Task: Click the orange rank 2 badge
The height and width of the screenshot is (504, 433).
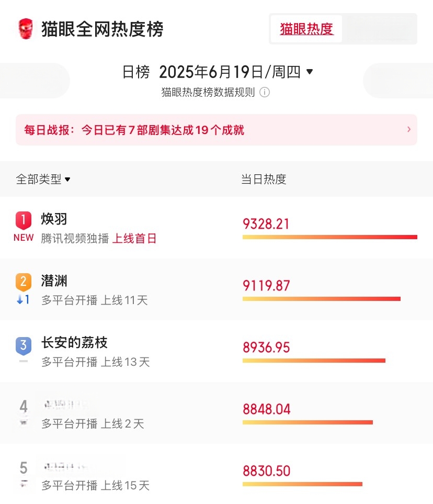Action: click(x=24, y=282)
